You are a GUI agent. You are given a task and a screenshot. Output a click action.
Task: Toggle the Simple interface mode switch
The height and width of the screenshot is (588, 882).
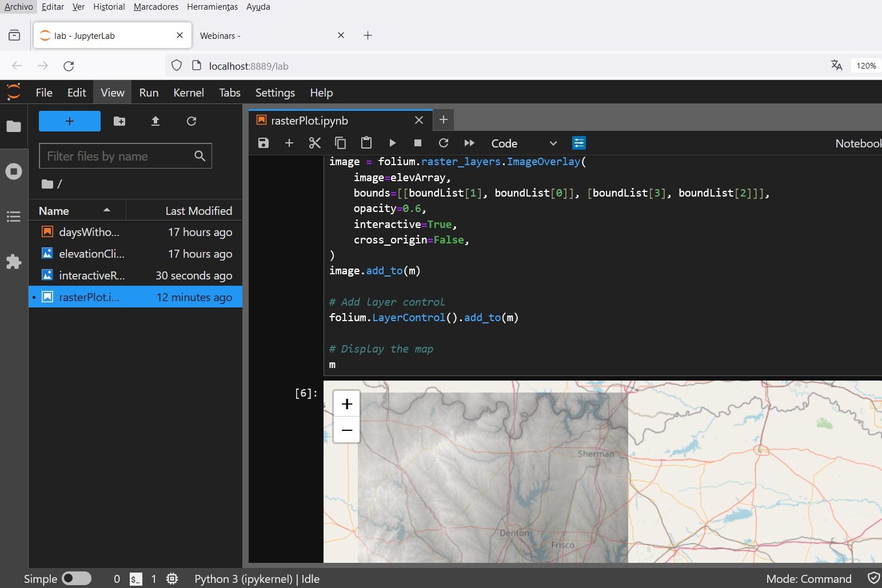(x=77, y=579)
